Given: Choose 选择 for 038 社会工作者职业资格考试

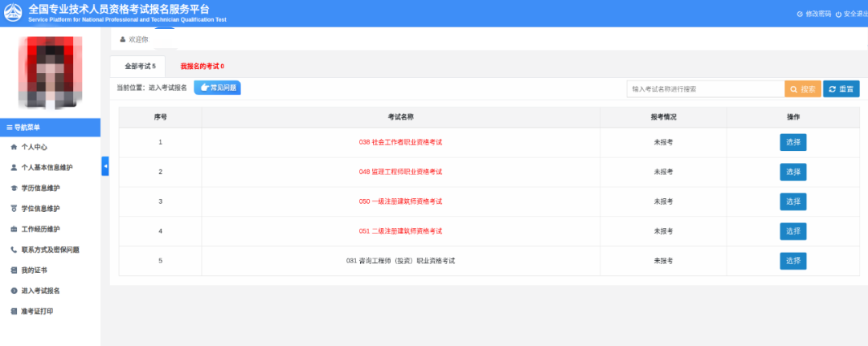Looking at the screenshot, I should click(792, 142).
